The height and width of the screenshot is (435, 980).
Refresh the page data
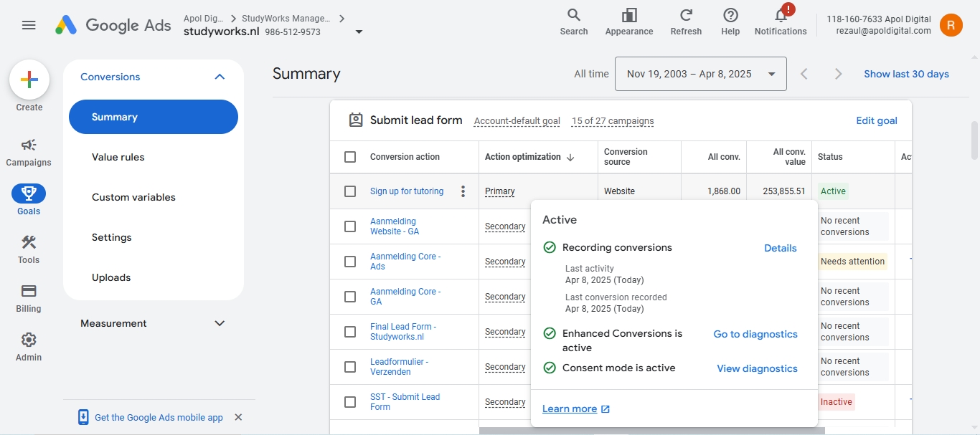[x=686, y=21]
